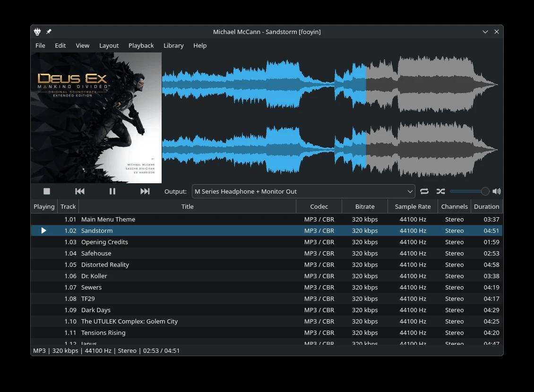Open the File menu
Viewport: 534px width, 392px height.
click(x=40, y=46)
